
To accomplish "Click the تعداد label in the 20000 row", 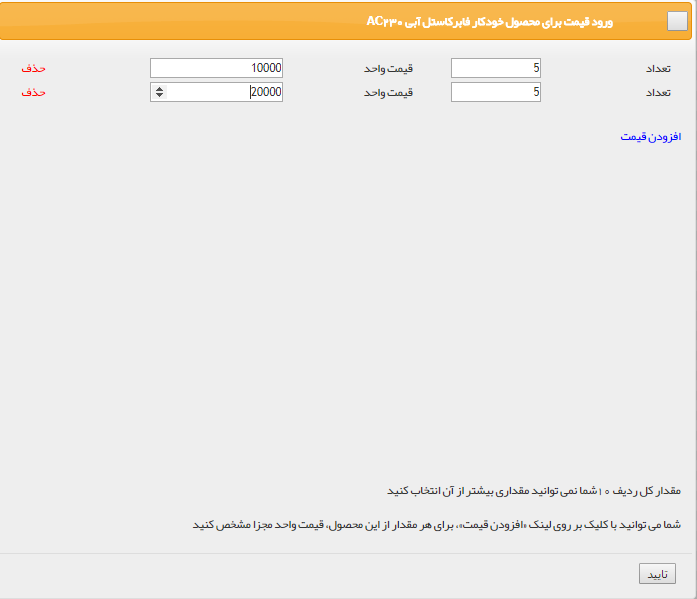I will coord(658,92).
